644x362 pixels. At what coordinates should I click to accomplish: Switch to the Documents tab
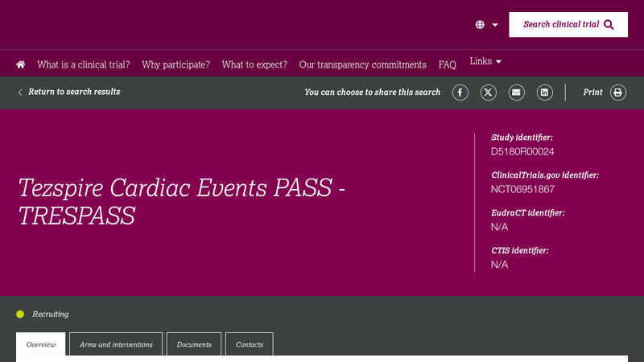pyautogui.click(x=194, y=344)
